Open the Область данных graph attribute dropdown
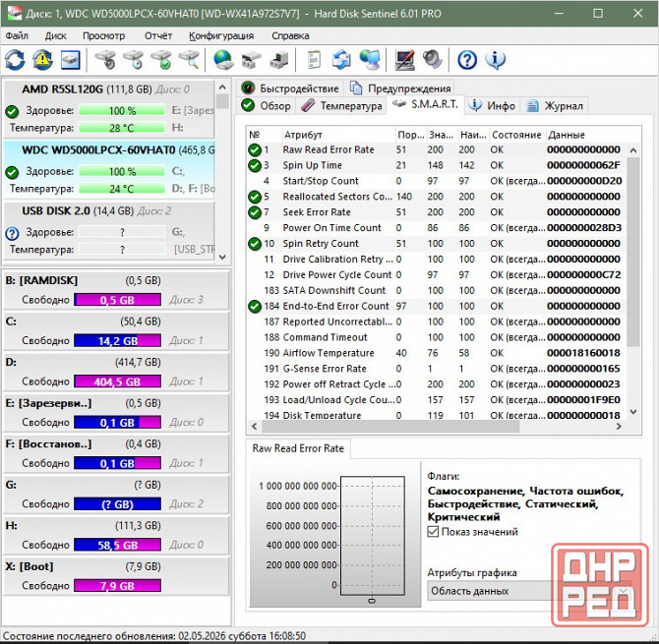 [529, 591]
